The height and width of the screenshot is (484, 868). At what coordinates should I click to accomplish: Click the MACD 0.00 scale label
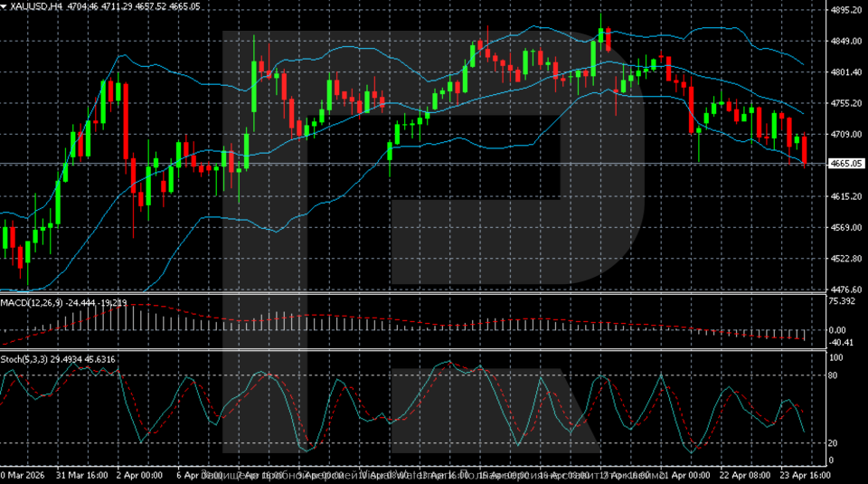pos(838,330)
